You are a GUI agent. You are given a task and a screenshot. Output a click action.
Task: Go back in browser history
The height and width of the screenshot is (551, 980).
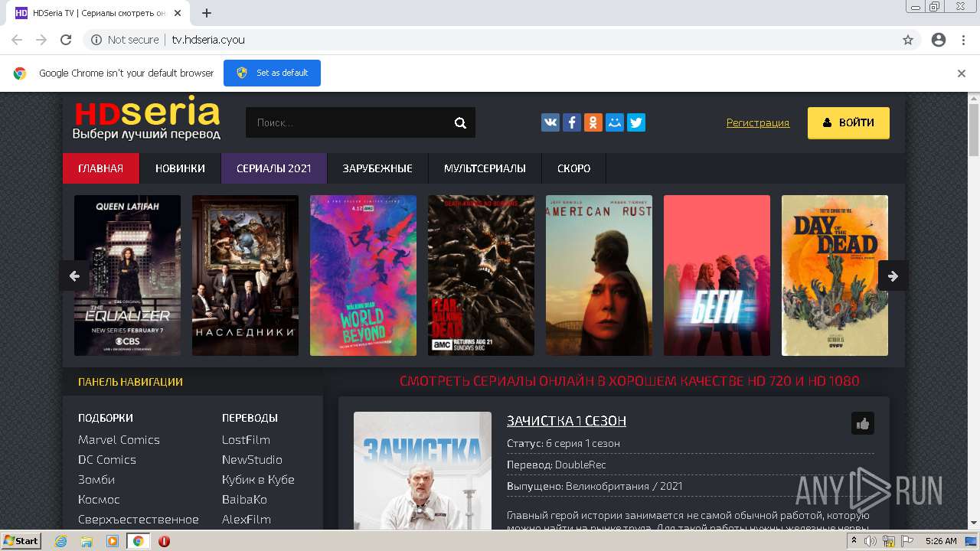point(17,40)
